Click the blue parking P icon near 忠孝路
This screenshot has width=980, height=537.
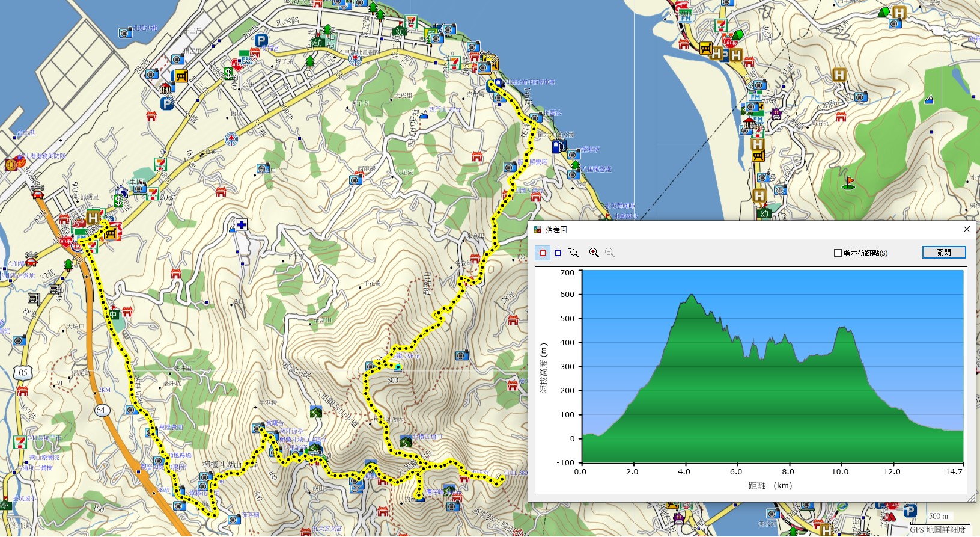click(261, 40)
